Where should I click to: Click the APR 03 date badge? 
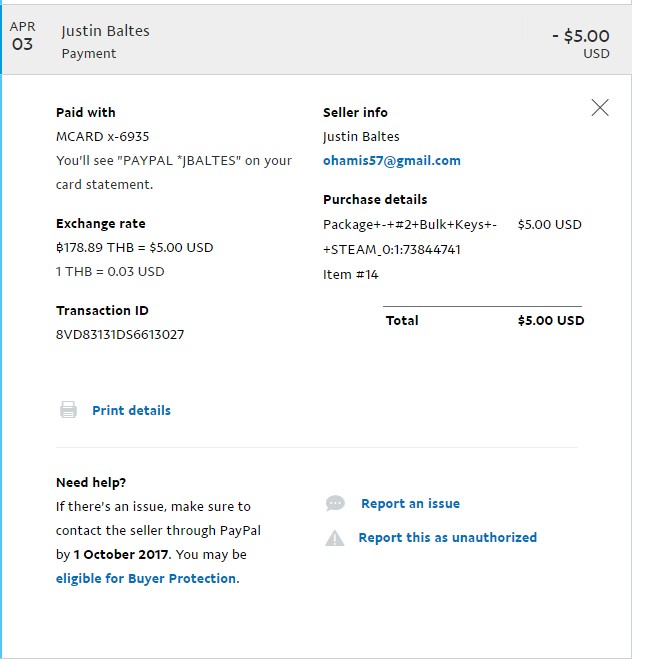22,37
